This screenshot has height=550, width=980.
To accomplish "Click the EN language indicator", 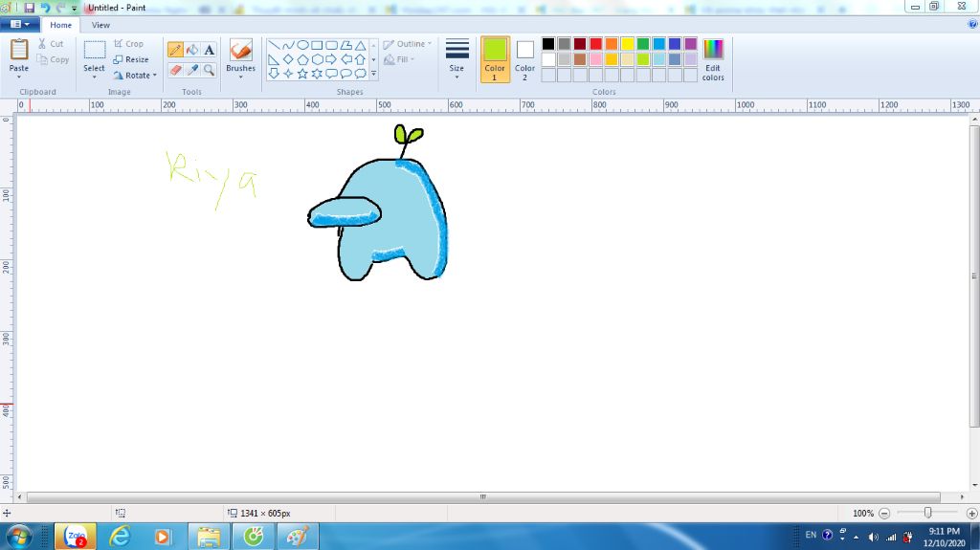I will click(x=811, y=535).
